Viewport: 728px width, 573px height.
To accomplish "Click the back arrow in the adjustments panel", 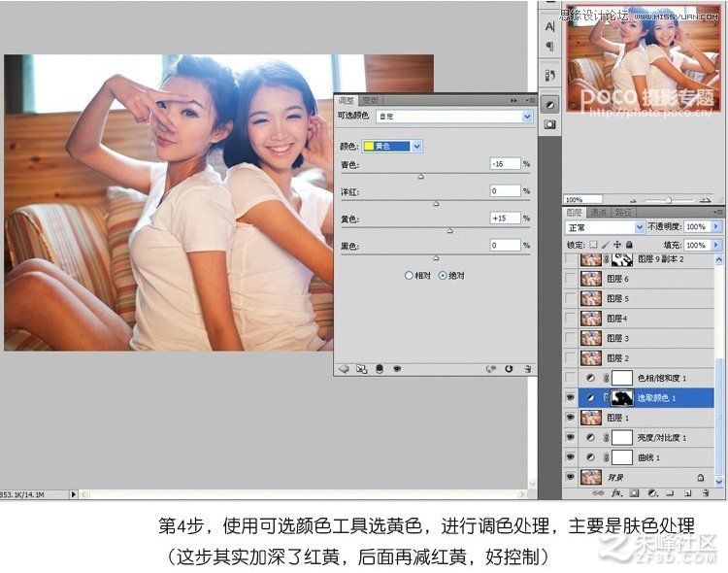I will click(x=344, y=369).
